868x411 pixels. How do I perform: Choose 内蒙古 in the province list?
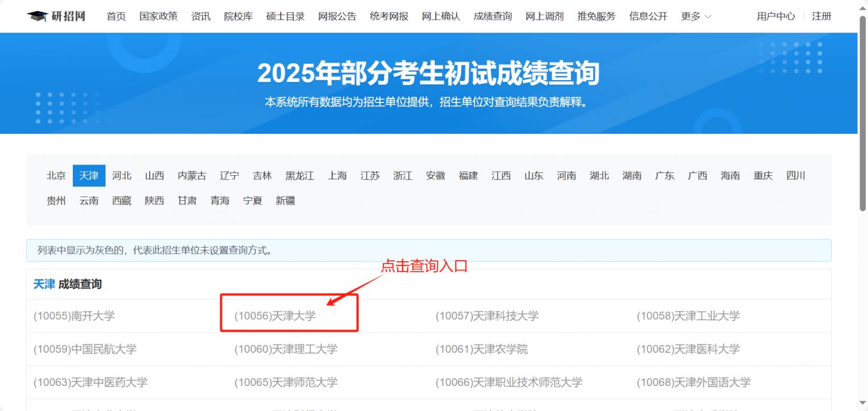pos(192,176)
